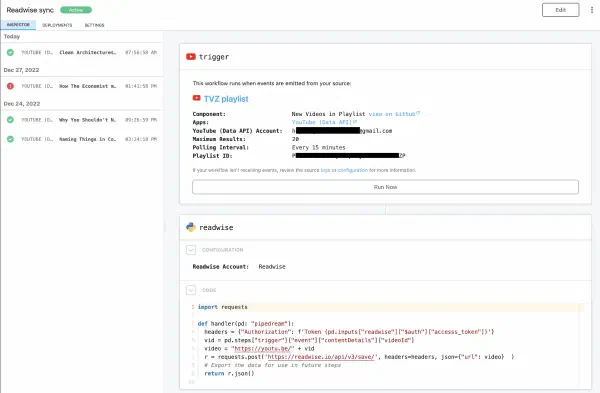Click the Active status badge
The image size is (600, 393).
point(76,10)
